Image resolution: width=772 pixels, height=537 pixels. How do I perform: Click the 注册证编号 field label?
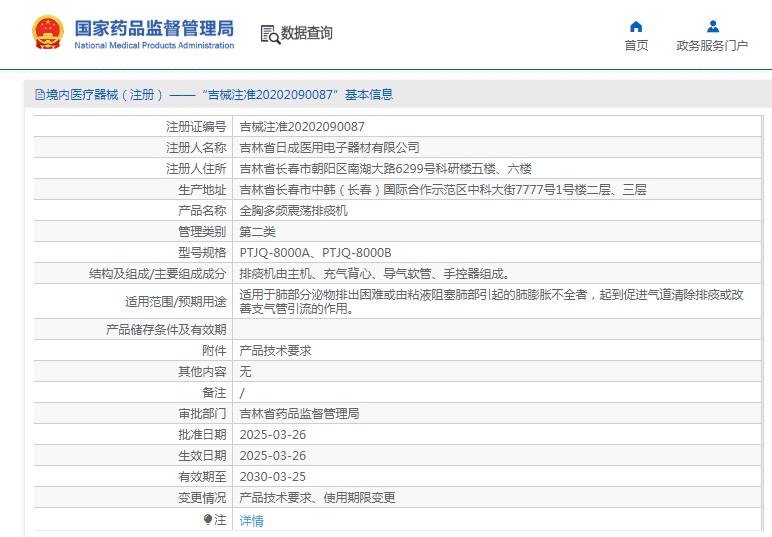point(196,127)
